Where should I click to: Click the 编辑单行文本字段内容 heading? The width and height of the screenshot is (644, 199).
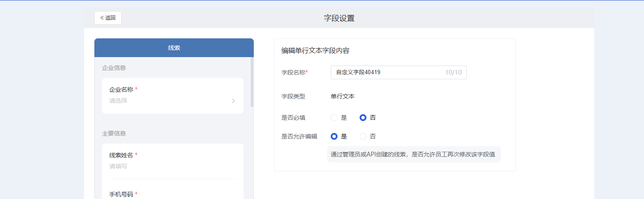(x=315, y=51)
